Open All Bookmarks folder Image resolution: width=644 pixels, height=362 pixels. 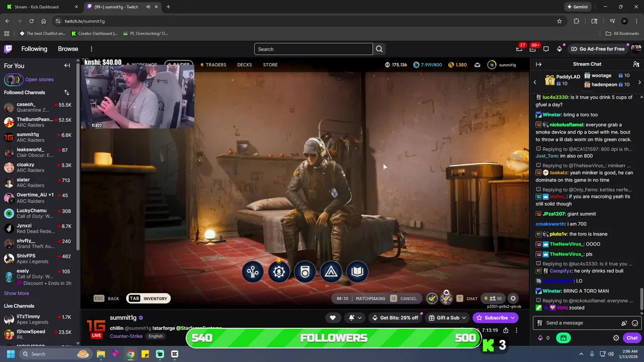[x=622, y=34]
